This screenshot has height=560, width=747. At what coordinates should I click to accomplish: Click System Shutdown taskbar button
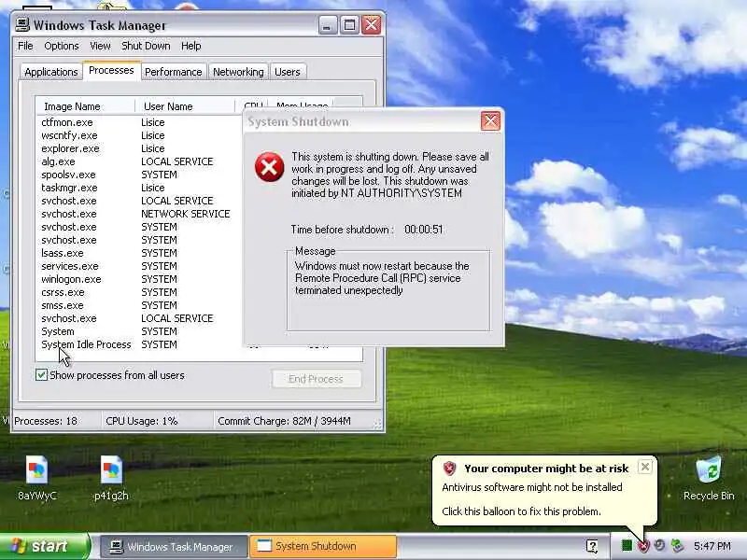point(323,546)
